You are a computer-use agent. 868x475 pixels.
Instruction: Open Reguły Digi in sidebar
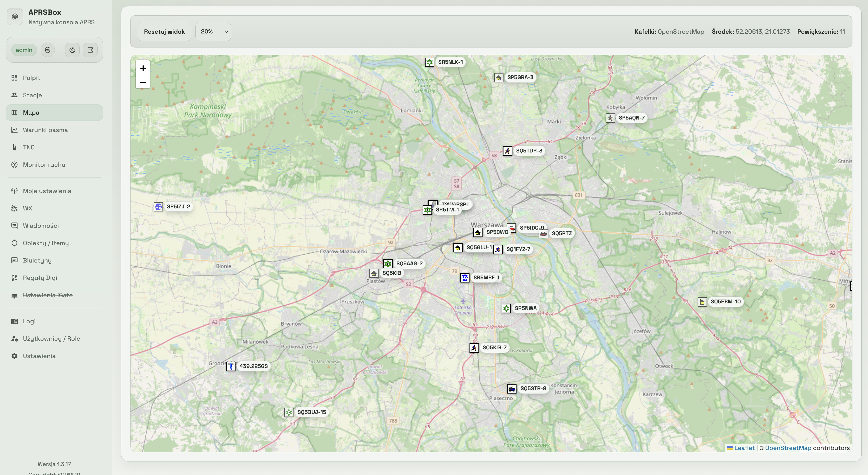pyautogui.click(x=40, y=278)
